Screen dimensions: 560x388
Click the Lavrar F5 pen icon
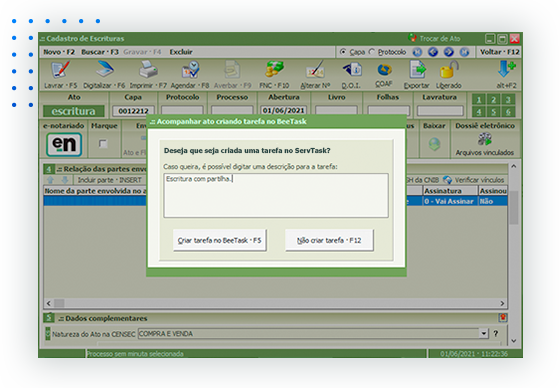coord(60,69)
